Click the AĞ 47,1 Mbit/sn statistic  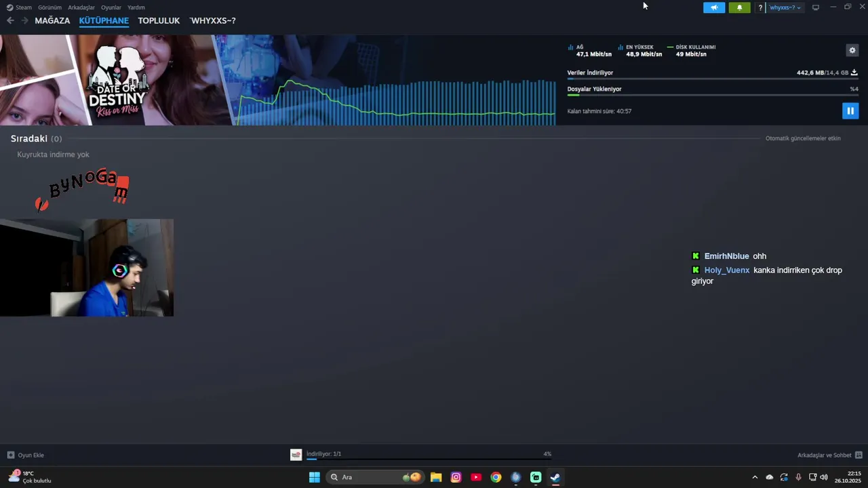pyautogui.click(x=589, y=51)
